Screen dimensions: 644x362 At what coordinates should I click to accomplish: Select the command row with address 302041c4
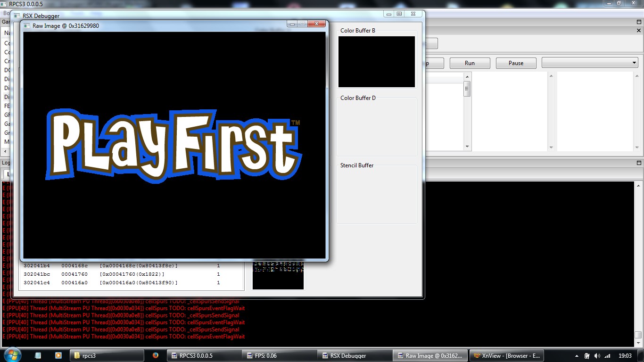click(x=132, y=283)
